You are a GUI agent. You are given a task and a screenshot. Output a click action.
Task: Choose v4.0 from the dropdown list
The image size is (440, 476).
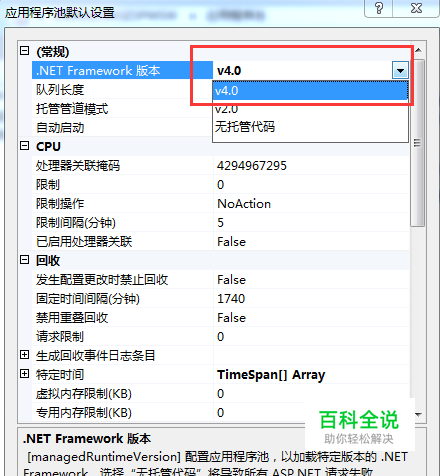pos(310,91)
